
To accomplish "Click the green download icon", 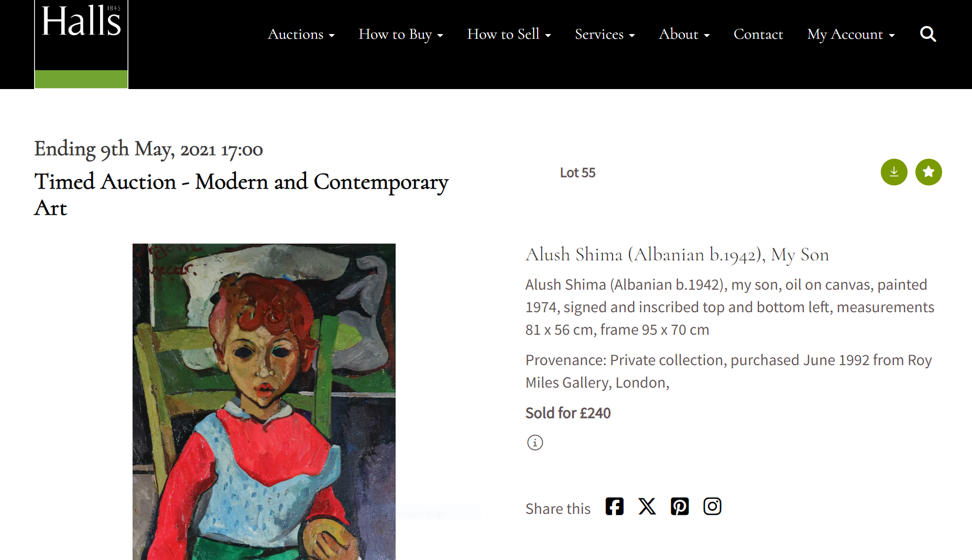I will (894, 172).
